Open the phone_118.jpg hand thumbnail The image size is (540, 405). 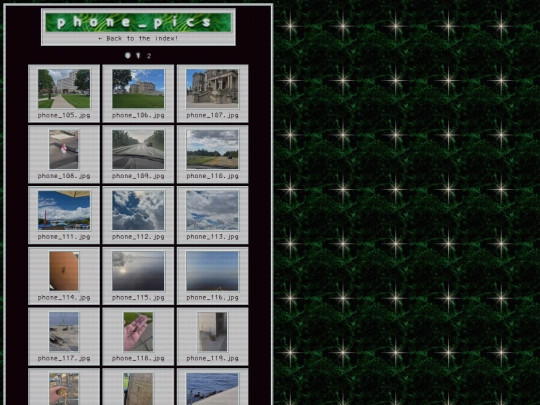138,332
